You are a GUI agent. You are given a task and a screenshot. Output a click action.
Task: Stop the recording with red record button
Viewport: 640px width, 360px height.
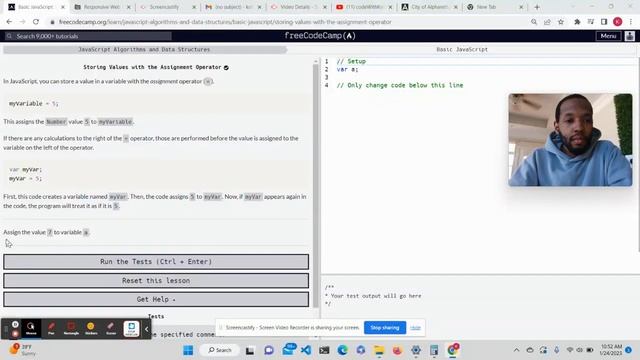click(15, 333)
